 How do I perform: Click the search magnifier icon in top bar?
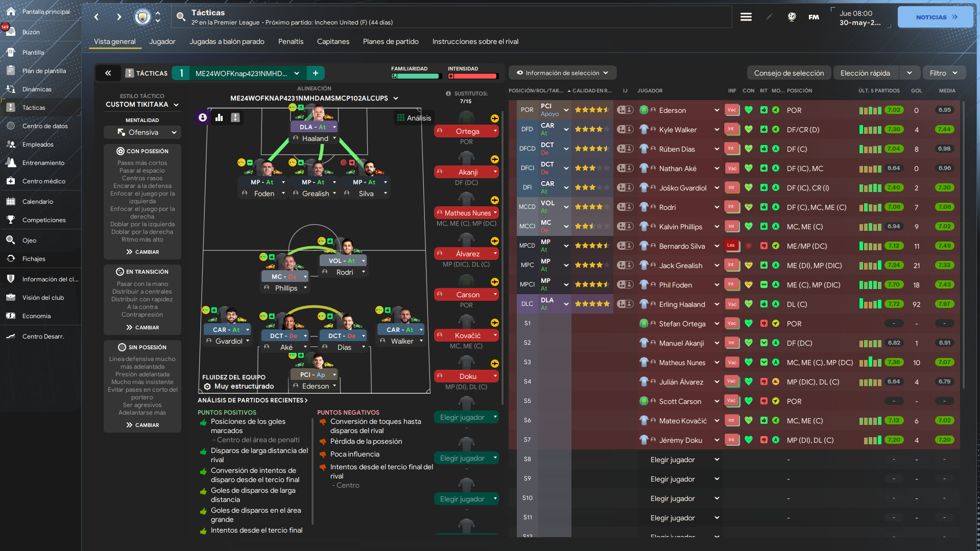point(181,17)
